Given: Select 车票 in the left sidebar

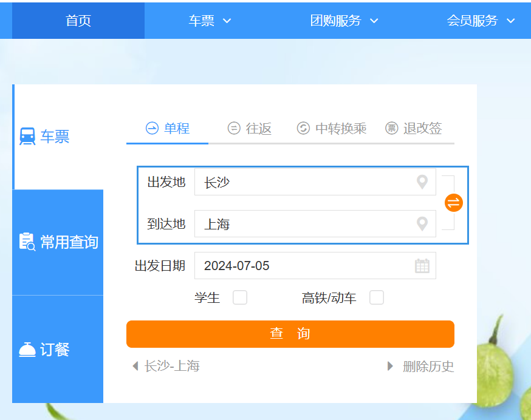Looking at the screenshot, I should click(58, 137).
